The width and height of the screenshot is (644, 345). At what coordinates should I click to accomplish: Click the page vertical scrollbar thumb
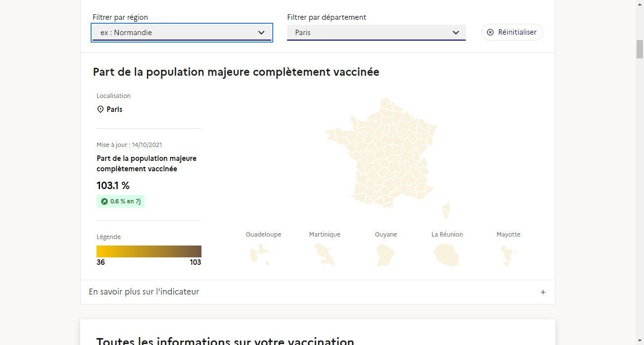point(640,49)
